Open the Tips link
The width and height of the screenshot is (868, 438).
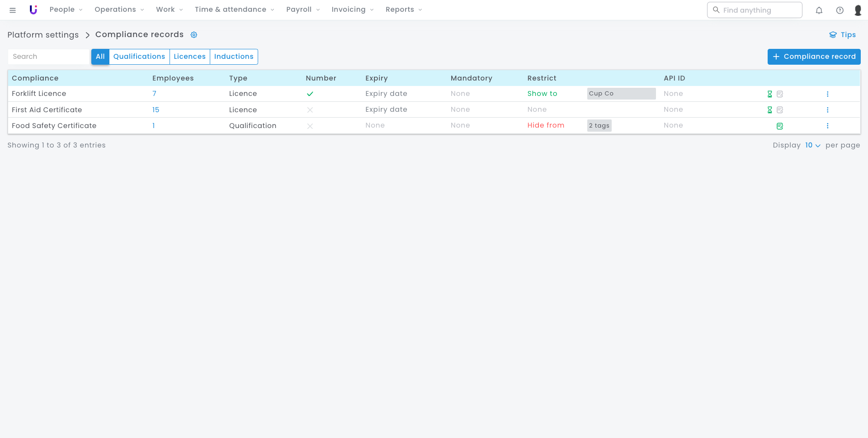[x=843, y=35]
